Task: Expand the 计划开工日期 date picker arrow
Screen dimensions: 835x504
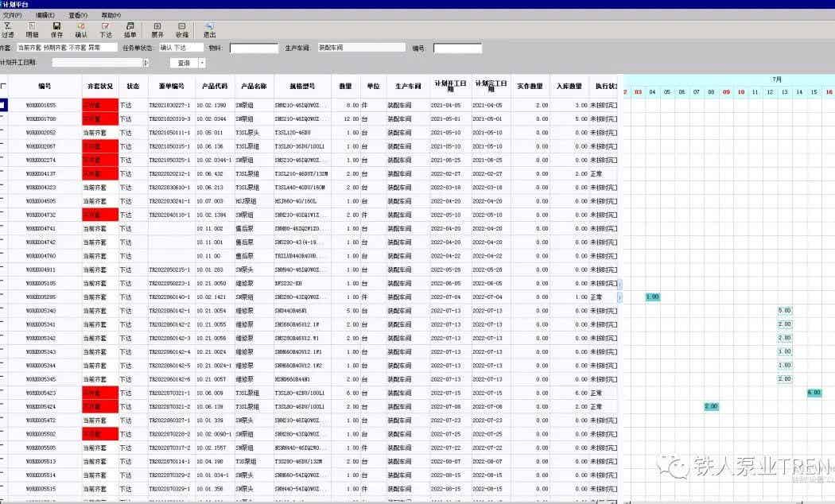Action: 146,63
